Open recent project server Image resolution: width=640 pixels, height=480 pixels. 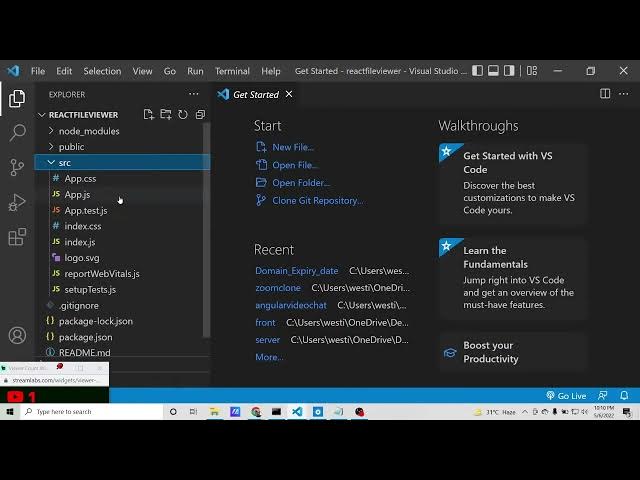pyautogui.click(x=268, y=340)
